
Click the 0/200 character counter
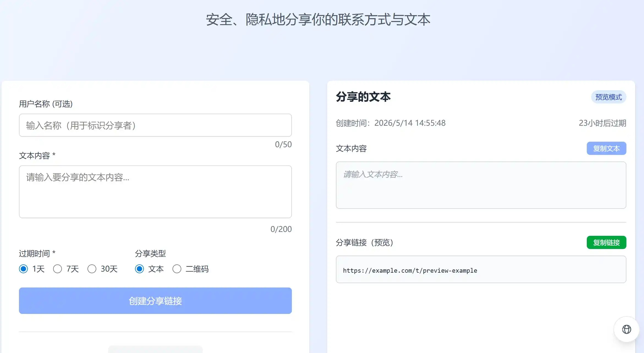[x=281, y=229]
